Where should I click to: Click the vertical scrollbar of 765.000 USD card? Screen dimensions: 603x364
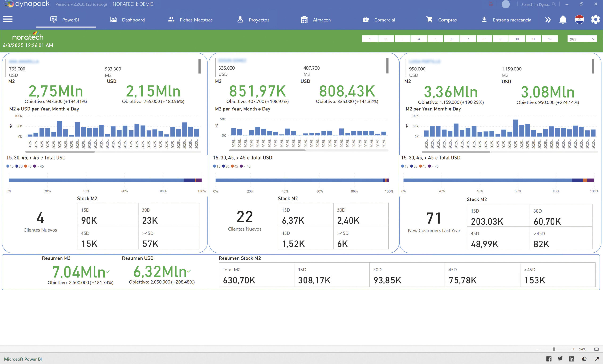click(200, 66)
